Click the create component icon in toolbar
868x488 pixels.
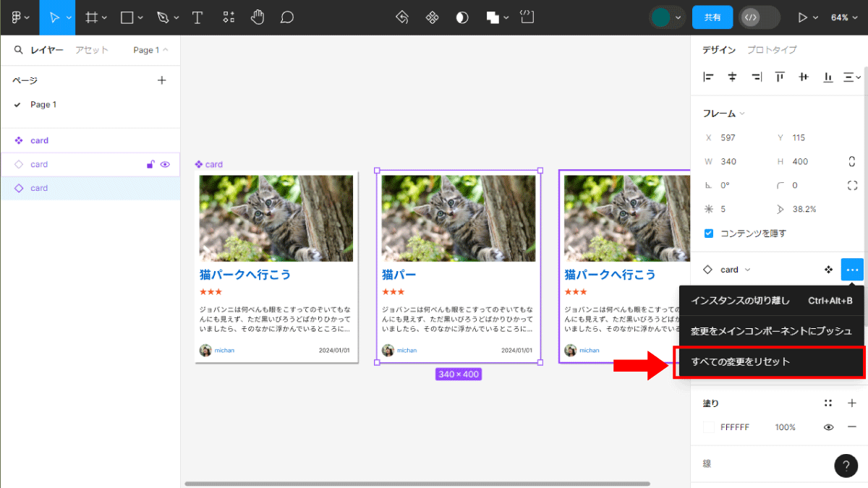tap(432, 17)
